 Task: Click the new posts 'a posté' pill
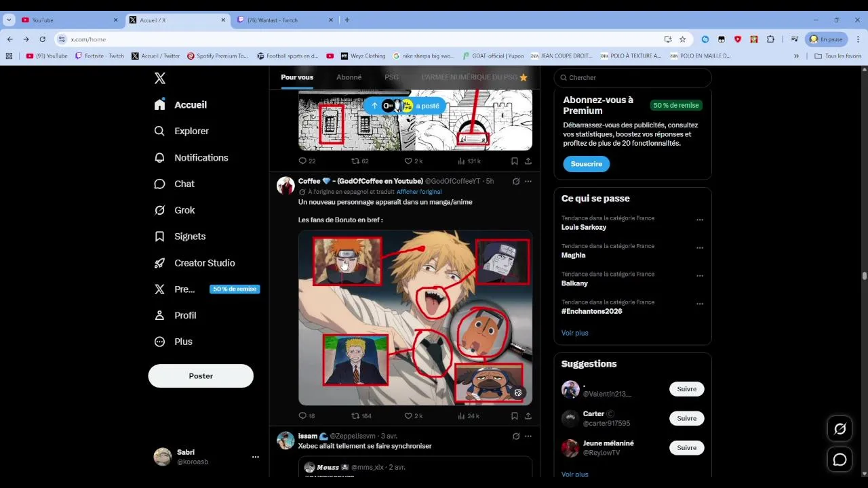405,106
